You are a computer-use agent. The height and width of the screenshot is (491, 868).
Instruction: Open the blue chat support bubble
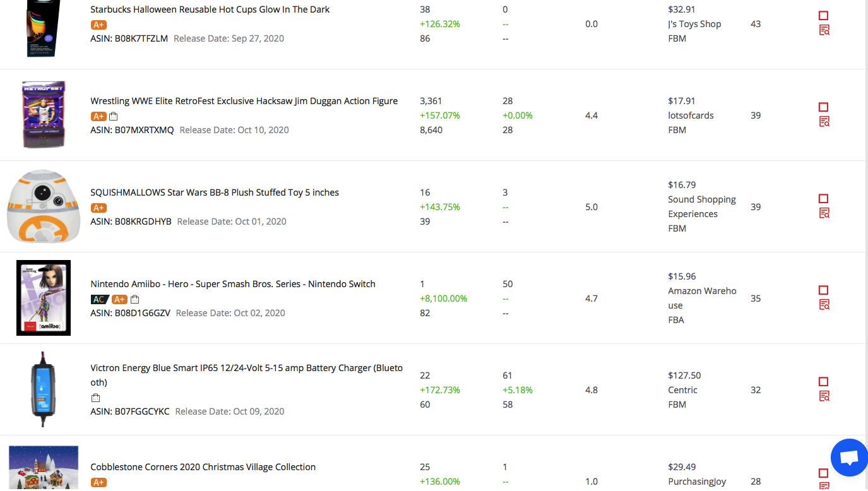(x=850, y=458)
